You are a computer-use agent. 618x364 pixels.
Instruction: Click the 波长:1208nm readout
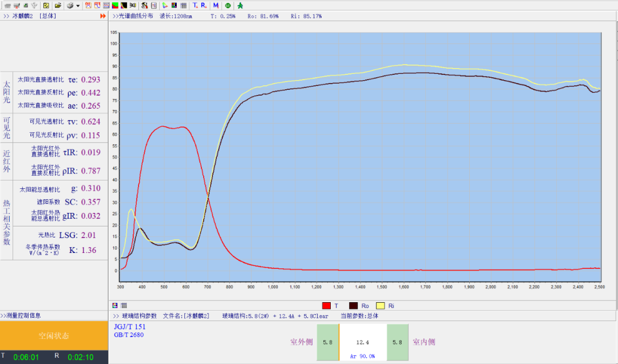pos(176,16)
